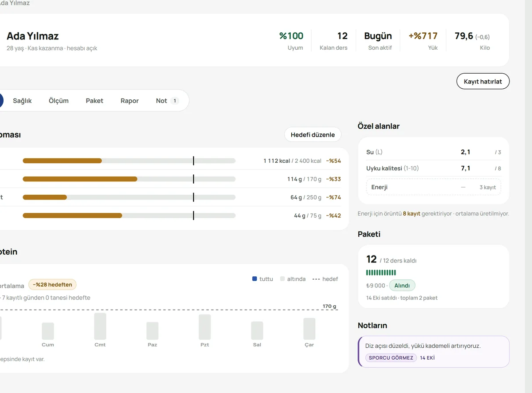Click the dashed hedef legend entry
The image size is (532, 393).
[x=325, y=279]
